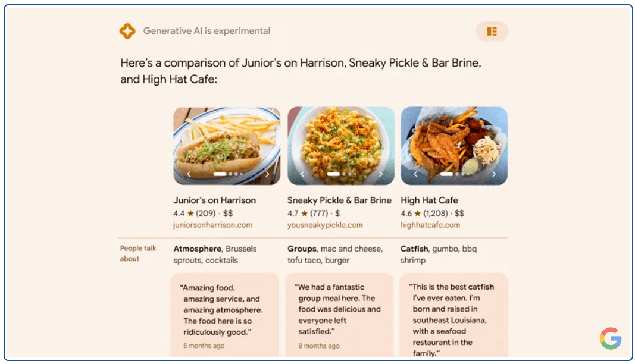The height and width of the screenshot is (364, 635).
Task: Click the Junior's carousel page indicator dots
Action: 228,174
